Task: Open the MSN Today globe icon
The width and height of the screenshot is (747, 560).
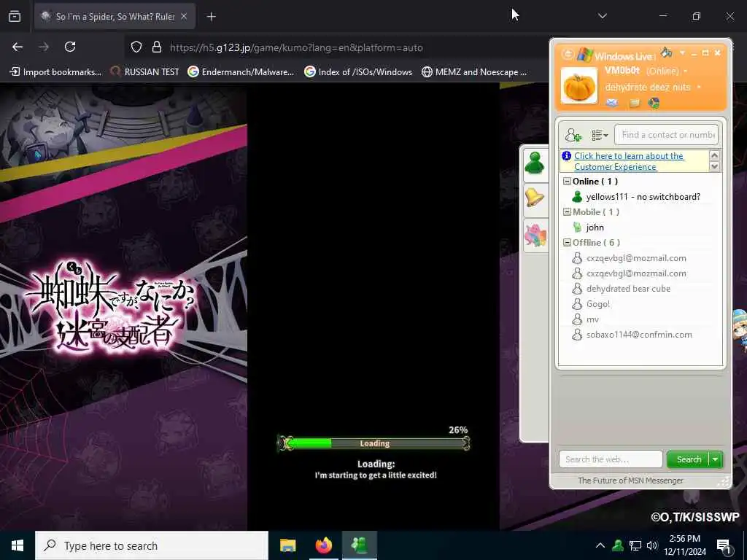Action: point(654,103)
